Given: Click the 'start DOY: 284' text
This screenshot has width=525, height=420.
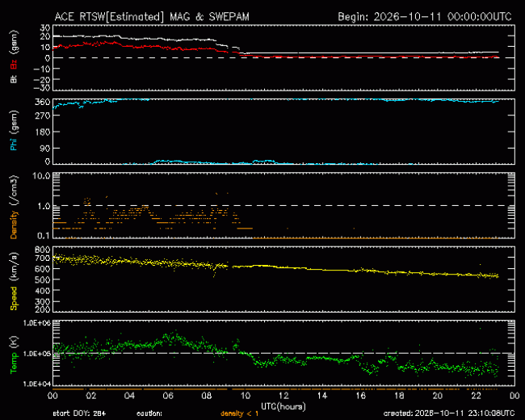Looking at the screenshot, I should point(79,414).
